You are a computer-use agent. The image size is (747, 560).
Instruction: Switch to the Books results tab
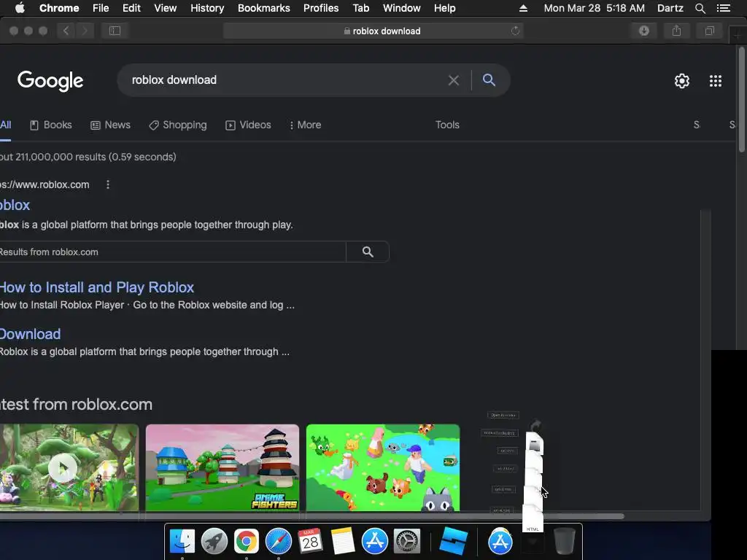tap(51, 125)
